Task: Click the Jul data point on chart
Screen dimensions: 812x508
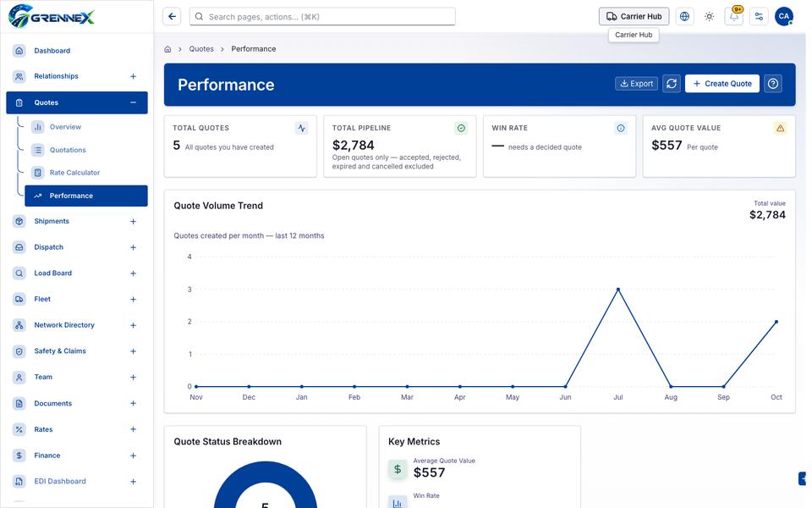Action: pyautogui.click(x=617, y=290)
